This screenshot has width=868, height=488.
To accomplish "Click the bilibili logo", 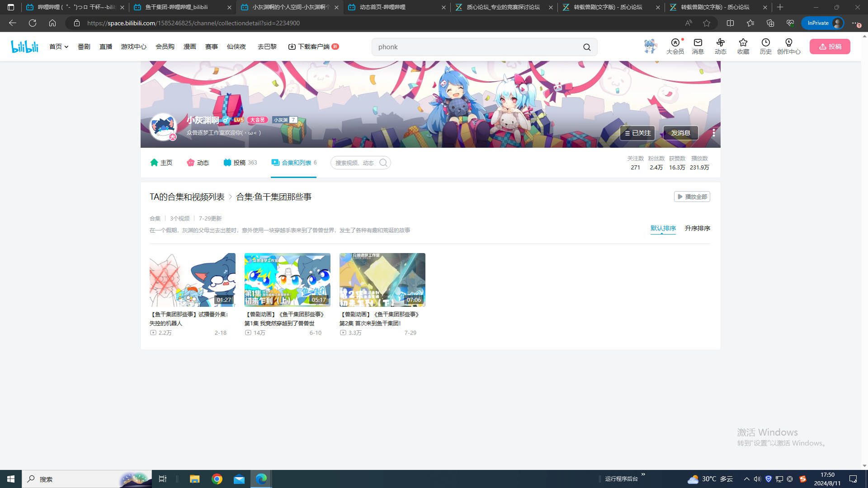I will coord(25,47).
